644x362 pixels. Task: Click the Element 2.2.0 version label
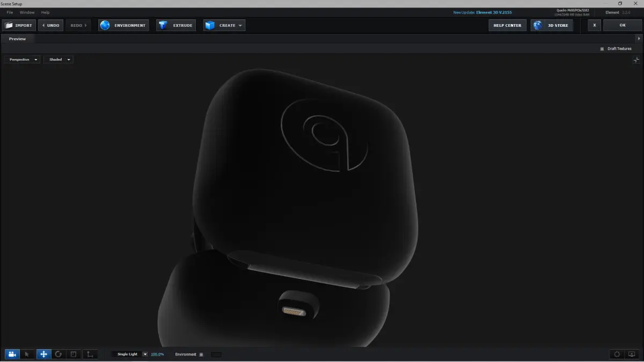tap(618, 12)
